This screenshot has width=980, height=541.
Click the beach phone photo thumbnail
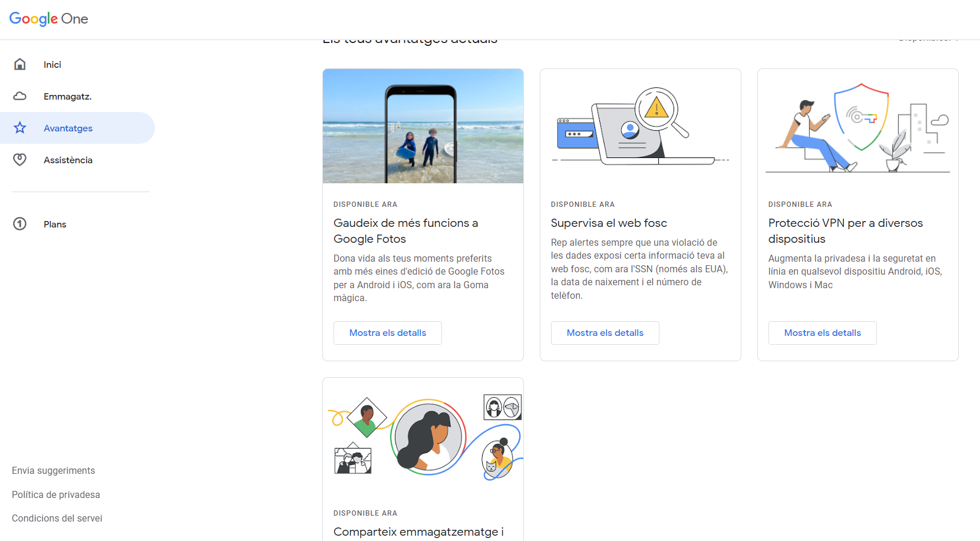423,126
